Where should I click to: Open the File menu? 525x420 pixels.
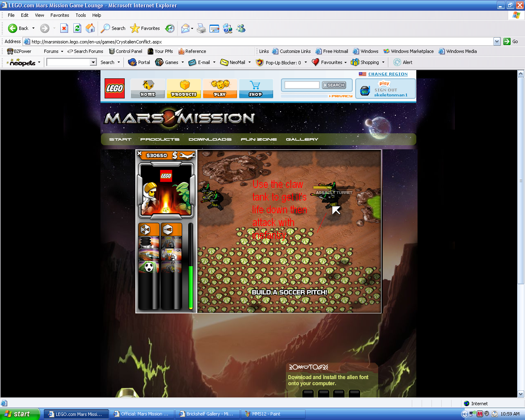click(11, 15)
